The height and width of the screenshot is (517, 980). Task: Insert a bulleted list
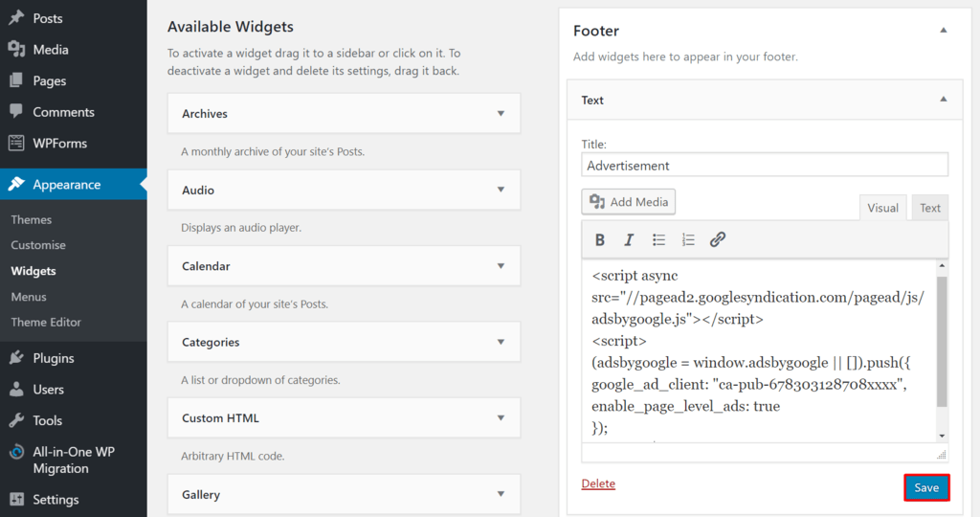(658, 239)
